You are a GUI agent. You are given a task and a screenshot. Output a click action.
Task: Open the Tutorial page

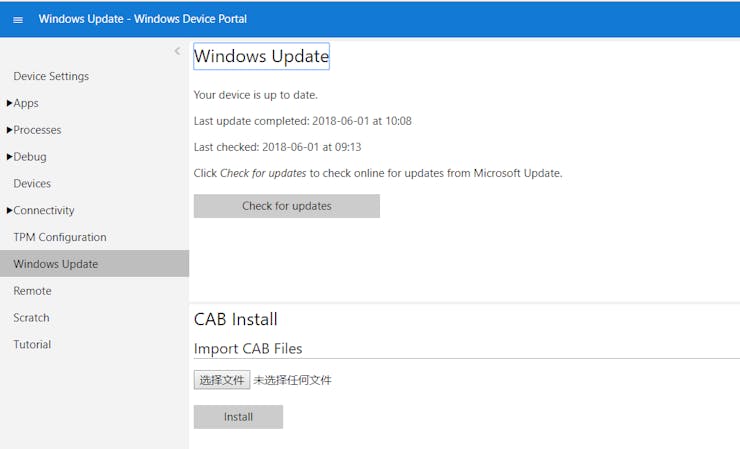click(x=32, y=345)
